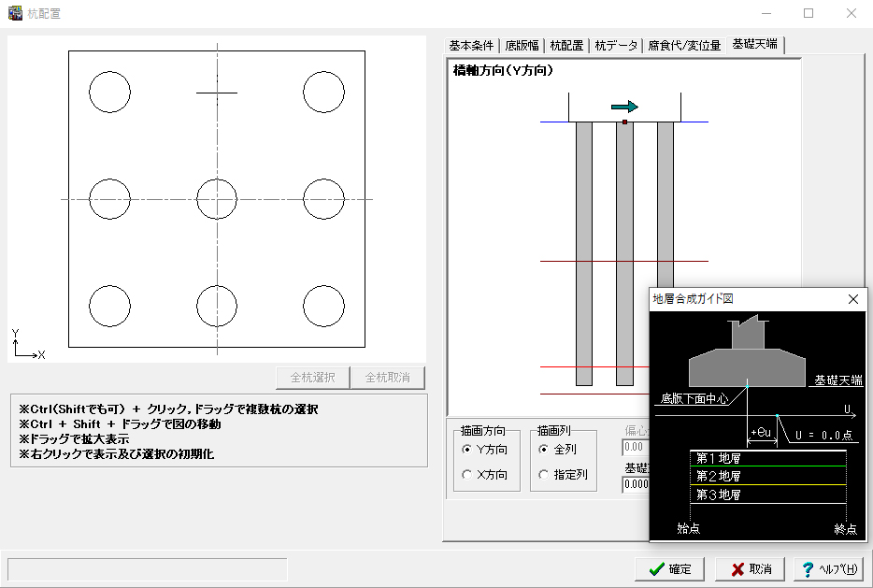Select the middle-right pile circle
Image resolution: width=873 pixels, height=588 pixels.
(x=323, y=199)
